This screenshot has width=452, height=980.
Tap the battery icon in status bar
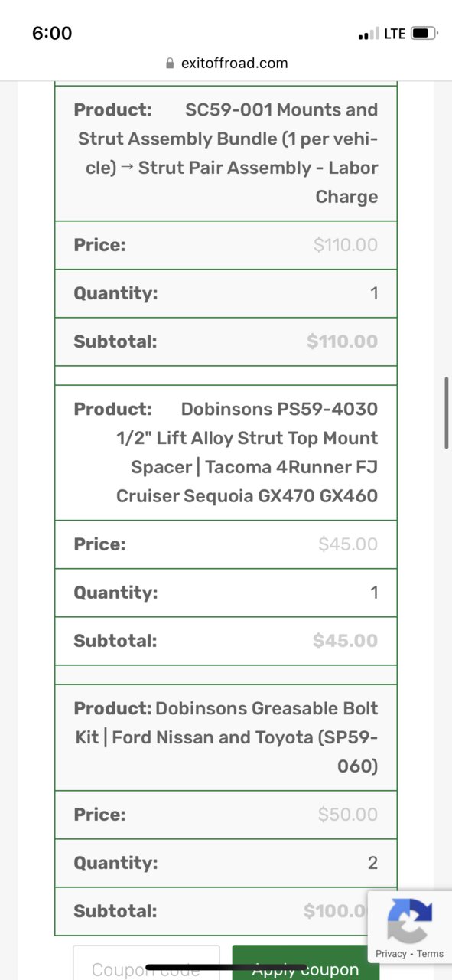click(x=424, y=33)
